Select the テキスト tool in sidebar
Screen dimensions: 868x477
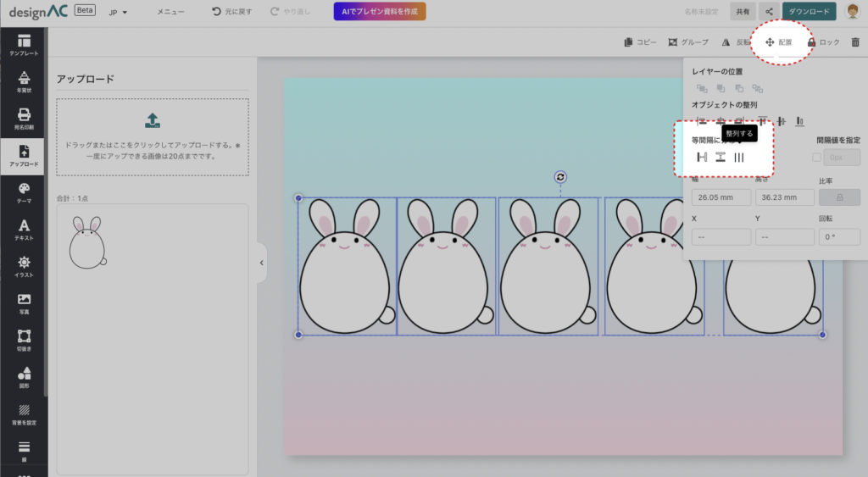[24, 229]
